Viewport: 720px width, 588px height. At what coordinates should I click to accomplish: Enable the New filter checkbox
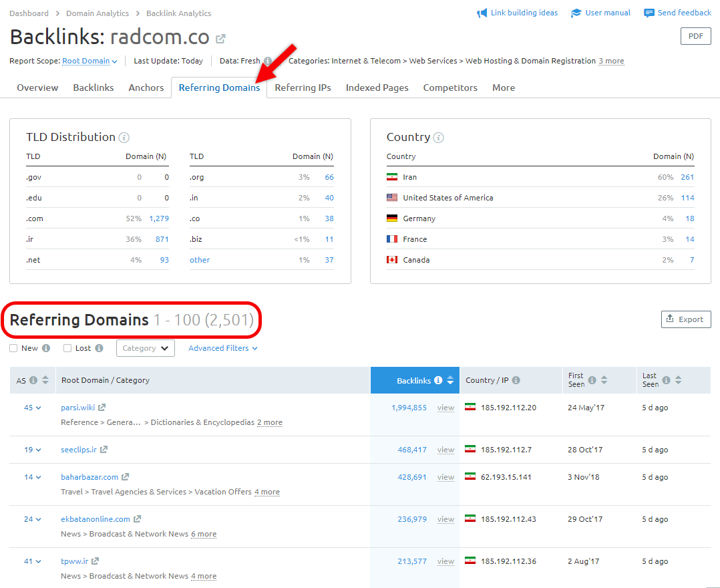tap(11, 347)
